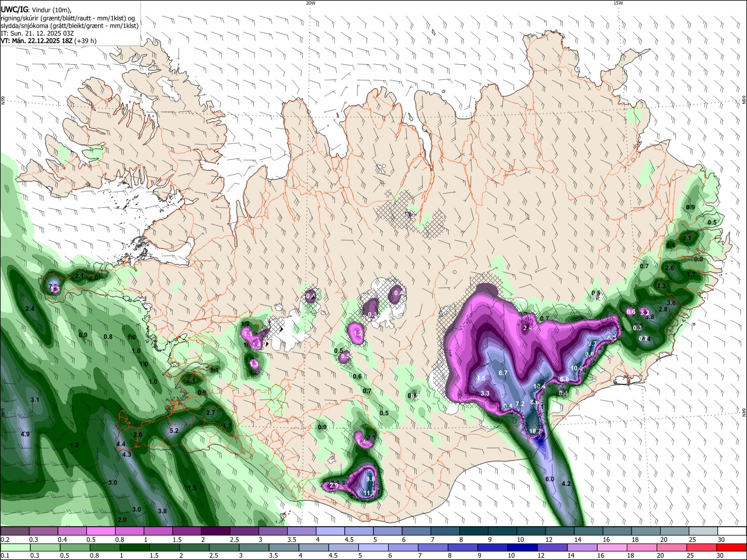Click the 2.3 value in the east
The height and width of the screenshot is (560, 747).
(x=661, y=286)
